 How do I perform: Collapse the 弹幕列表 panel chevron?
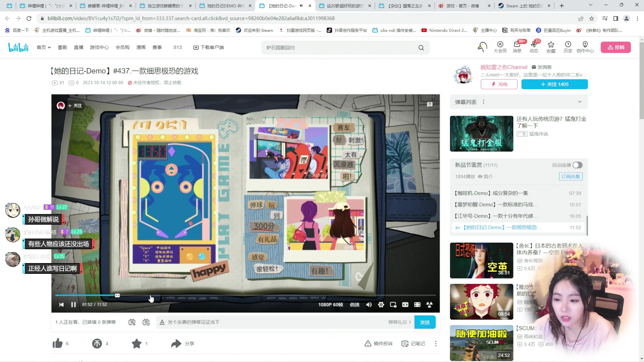[580, 102]
